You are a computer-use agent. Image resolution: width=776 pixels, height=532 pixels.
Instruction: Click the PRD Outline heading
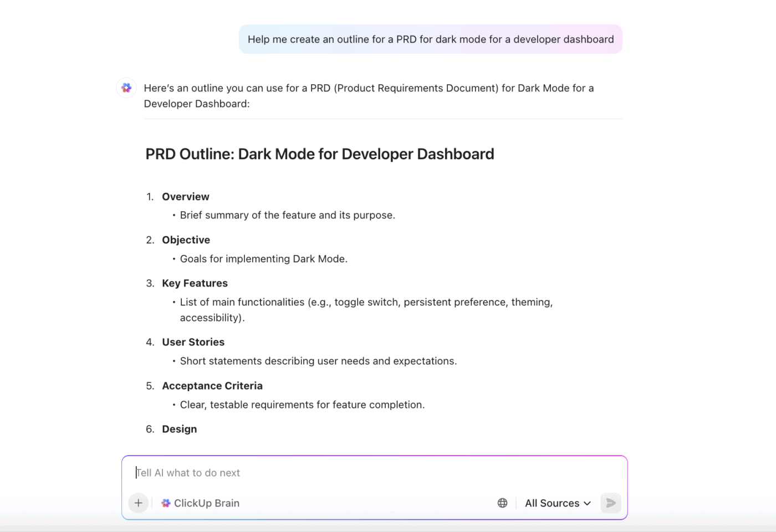[320, 154]
